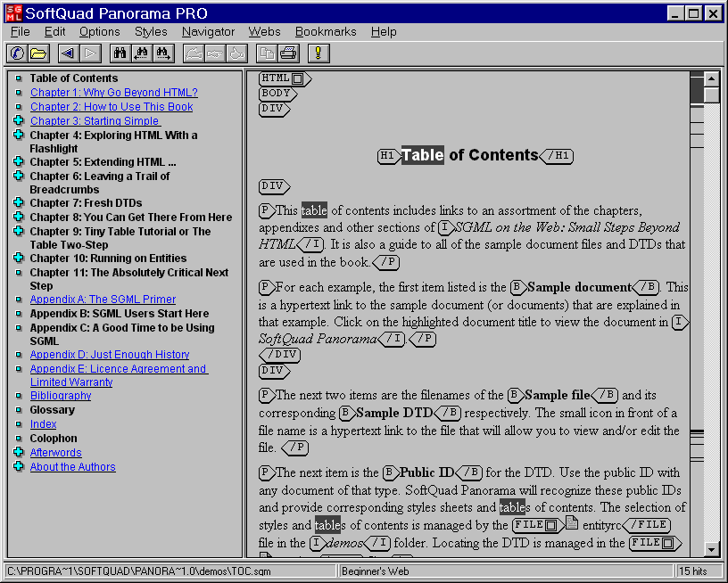Follow the Chapter 1: Why Go Beyond HTML? link
The width and height of the screenshot is (728, 583).
coord(114,93)
